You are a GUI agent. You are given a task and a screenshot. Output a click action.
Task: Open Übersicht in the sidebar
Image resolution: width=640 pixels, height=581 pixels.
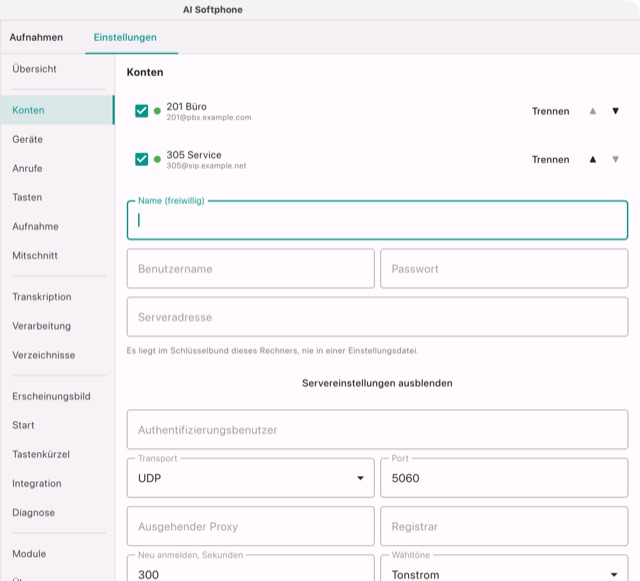(x=58, y=69)
